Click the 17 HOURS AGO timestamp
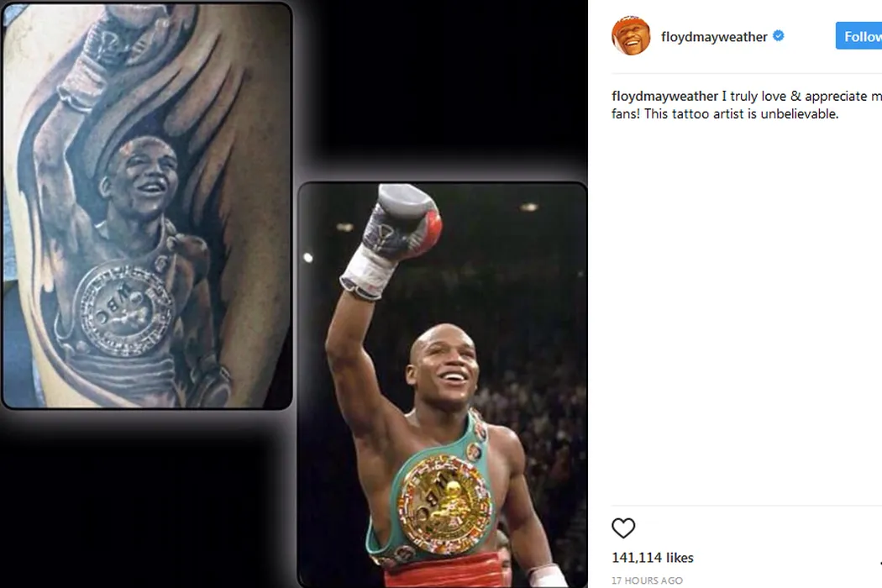 pos(647,580)
